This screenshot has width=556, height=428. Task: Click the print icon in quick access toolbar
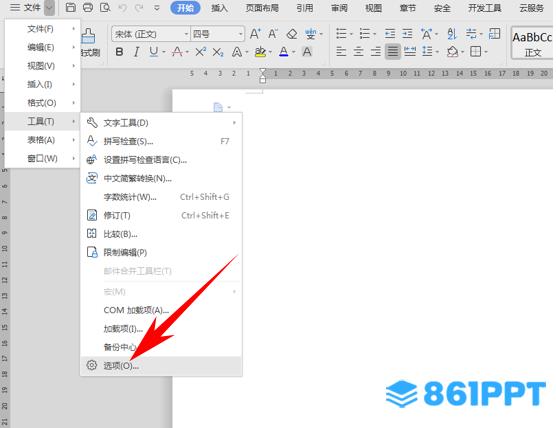click(88, 7)
